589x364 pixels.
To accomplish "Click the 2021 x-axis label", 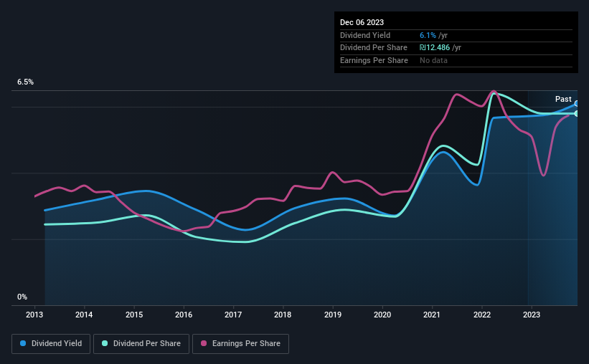I will pos(432,315).
